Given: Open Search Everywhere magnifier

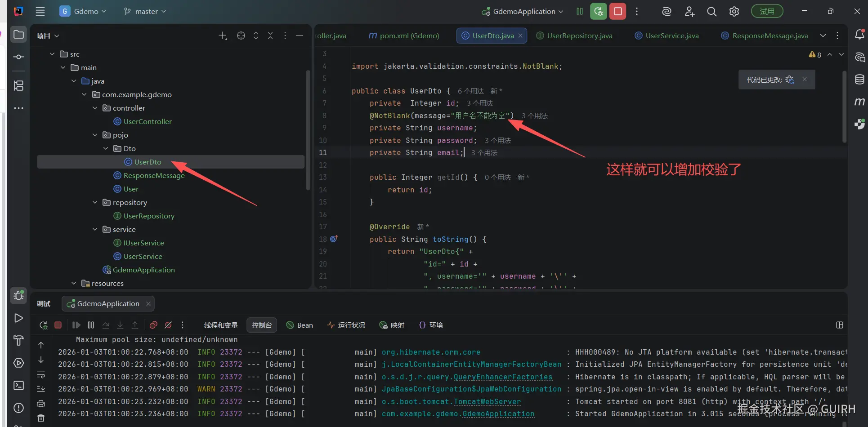Looking at the screenshot, I should coord(711,12).
